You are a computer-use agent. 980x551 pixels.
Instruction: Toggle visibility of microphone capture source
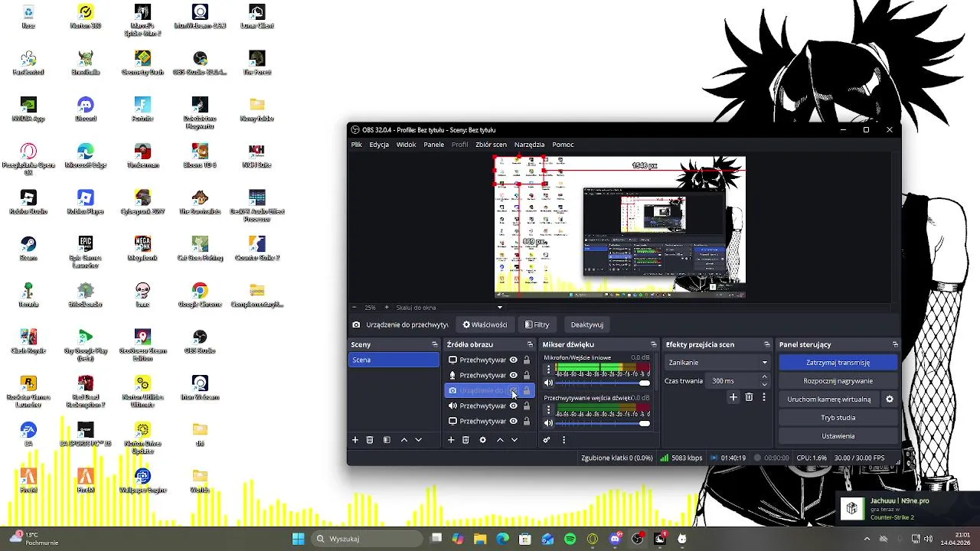pos(514,375)
